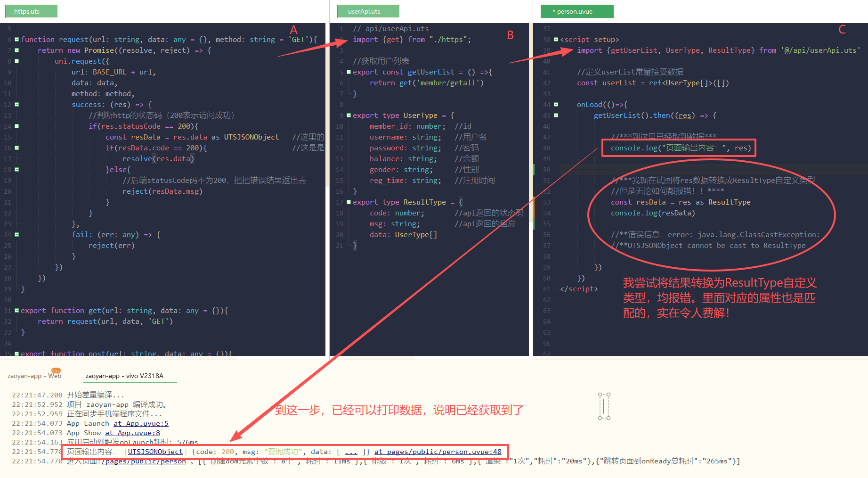This screenshot has width=868, height=478.
Task: Switch to the https.uts editor tab
Action: point(31,11)
